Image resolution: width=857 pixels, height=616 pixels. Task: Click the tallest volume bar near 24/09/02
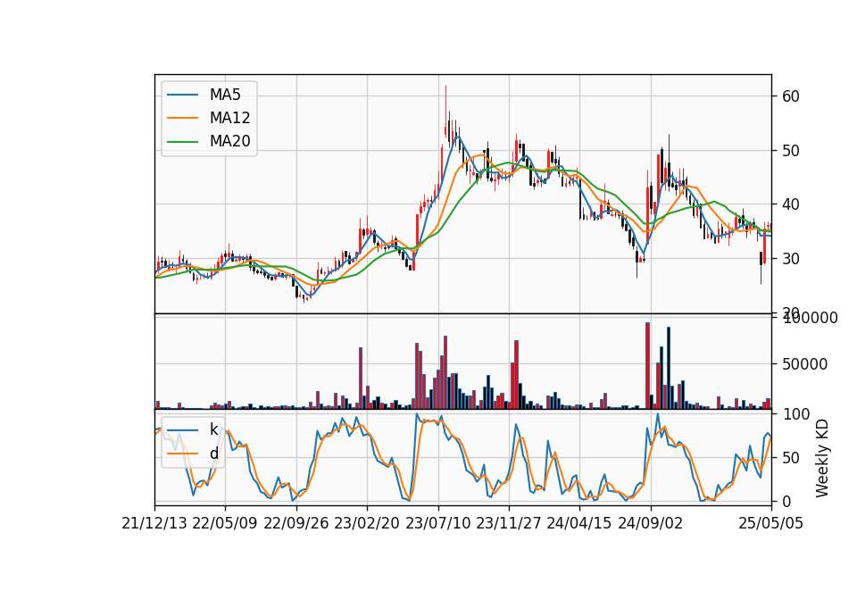coord(648,366)
